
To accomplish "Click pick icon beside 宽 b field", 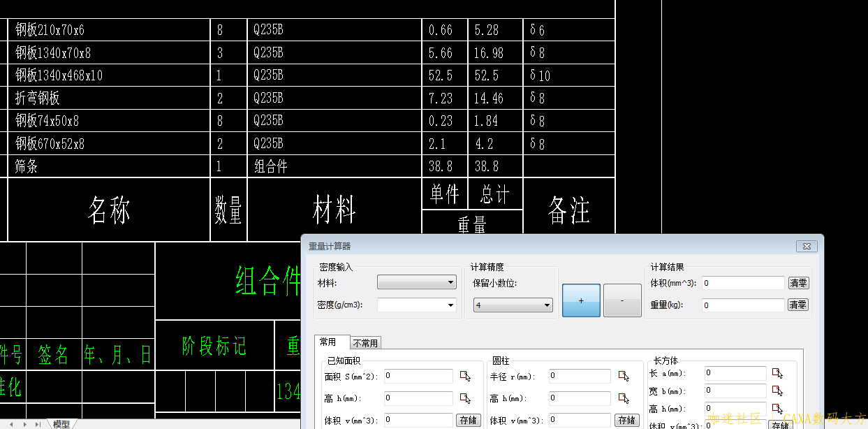I will pos(778,391).
